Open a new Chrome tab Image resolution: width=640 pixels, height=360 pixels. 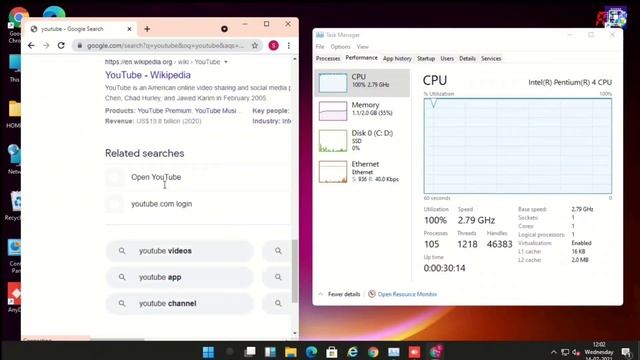pos(147,29)
